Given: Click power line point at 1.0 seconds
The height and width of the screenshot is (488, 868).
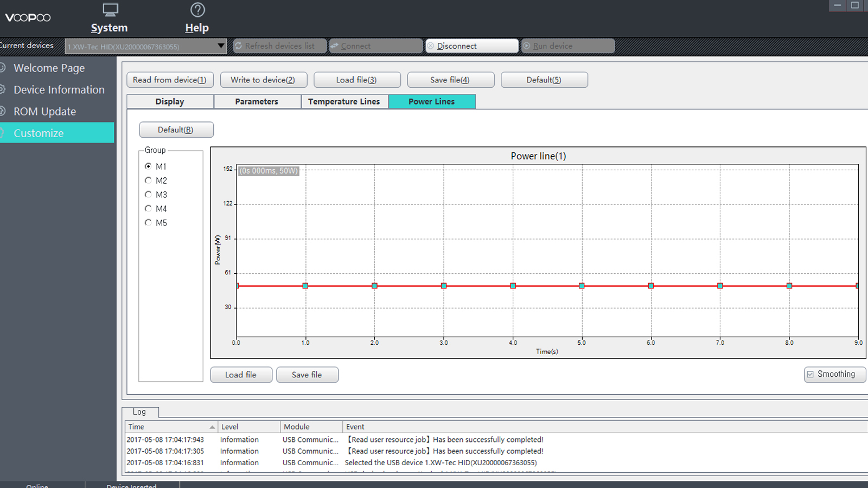Looking at the screenshot, I should (305, 286).
